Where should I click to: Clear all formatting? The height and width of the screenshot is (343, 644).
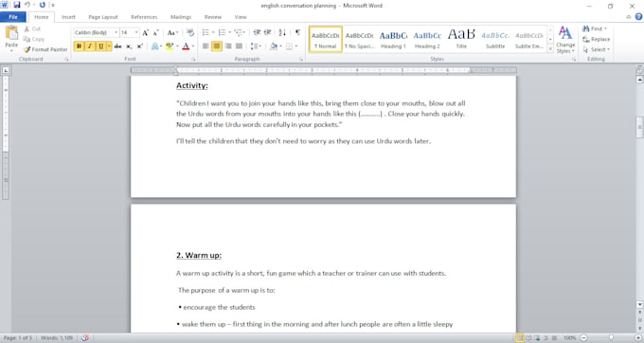(190, 32)
